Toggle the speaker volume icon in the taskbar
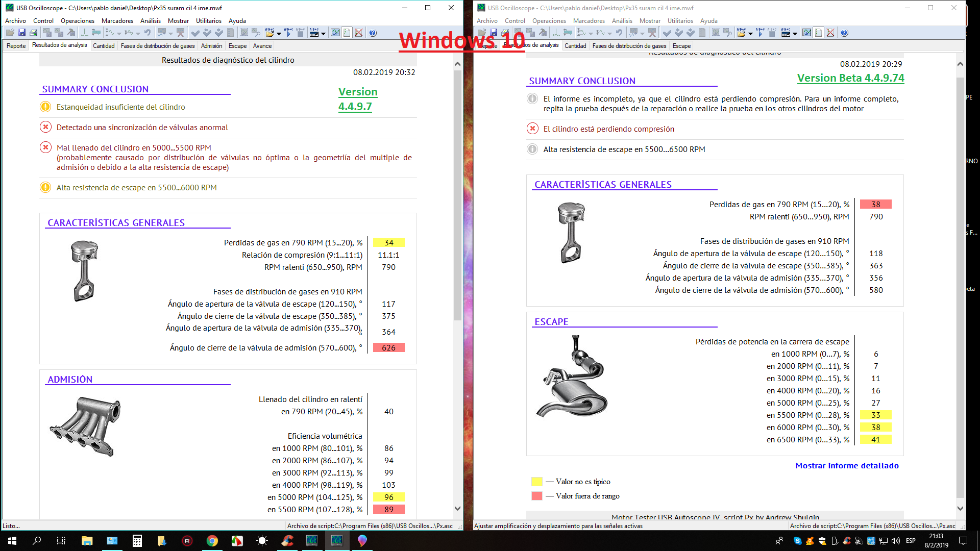The image size is (980, 551). (895, 541)
